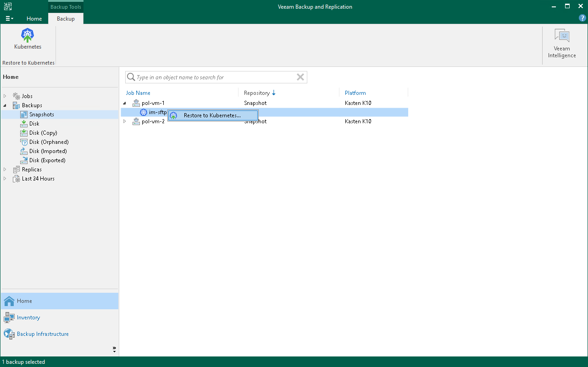Viewport: 588px width, 367px height.
Task: Expand the Last 24 Hours node
Action: pos(5,179)
